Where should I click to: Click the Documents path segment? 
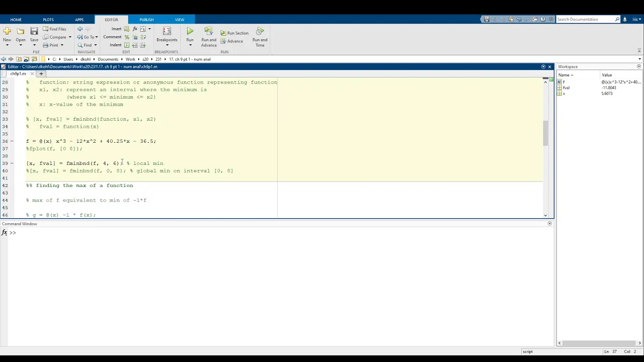point(108,59)
